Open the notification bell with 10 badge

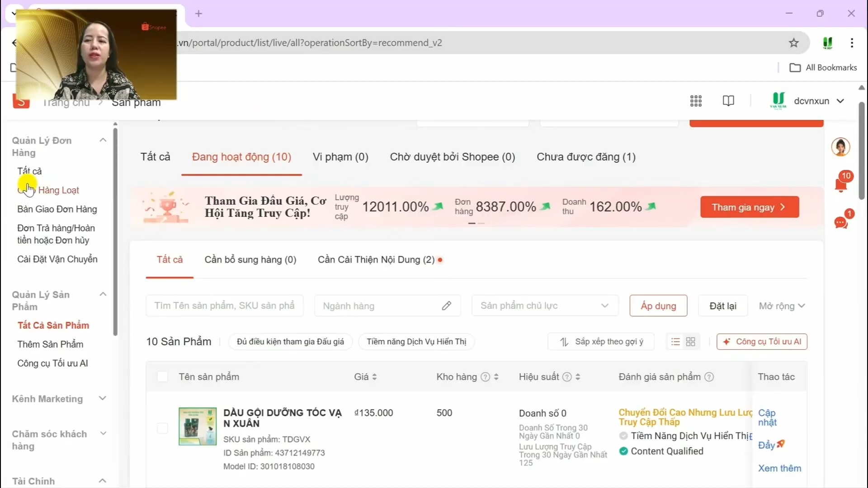(841, 183)
